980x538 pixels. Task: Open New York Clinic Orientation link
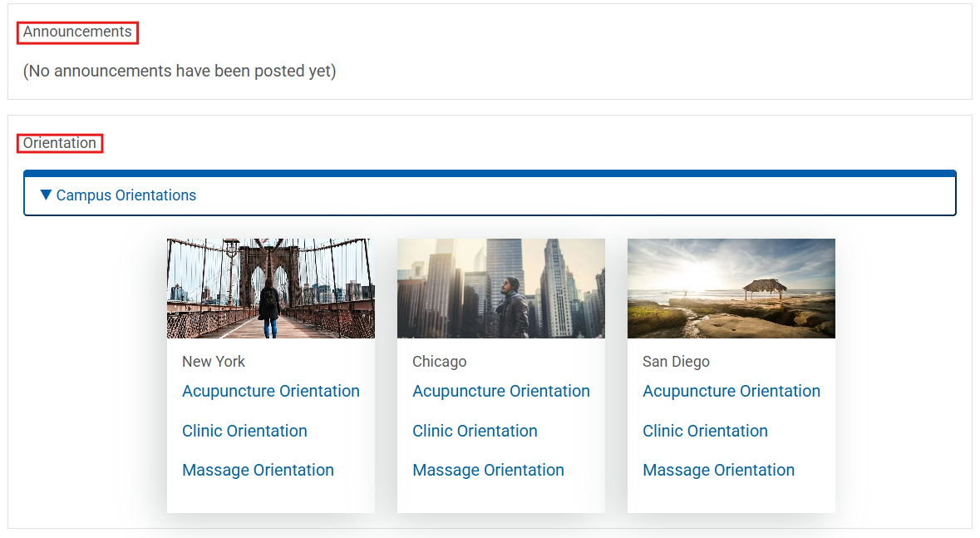pyautogui.click(x=244, y=431)
